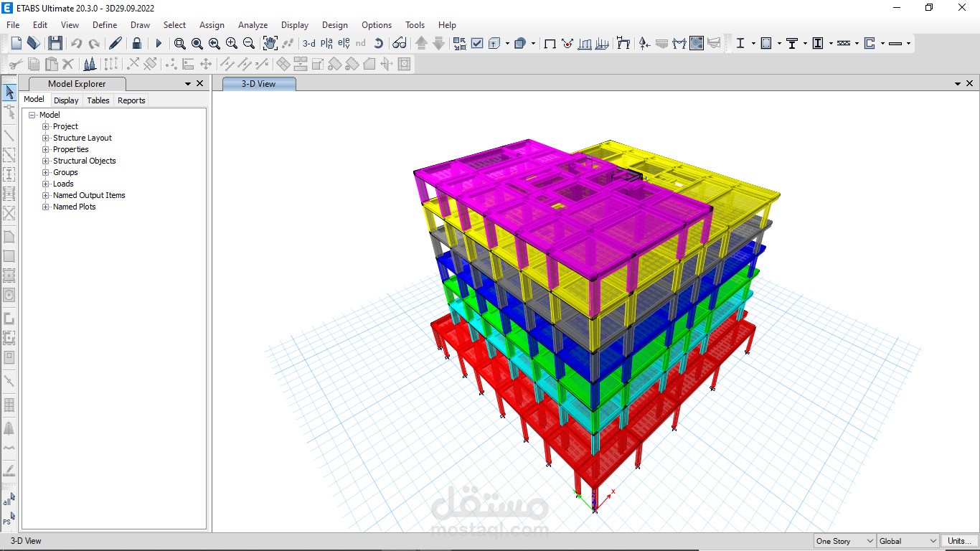The image size is (980, 551).
Task: Open the Analyze menu
Action: point(253,24)
